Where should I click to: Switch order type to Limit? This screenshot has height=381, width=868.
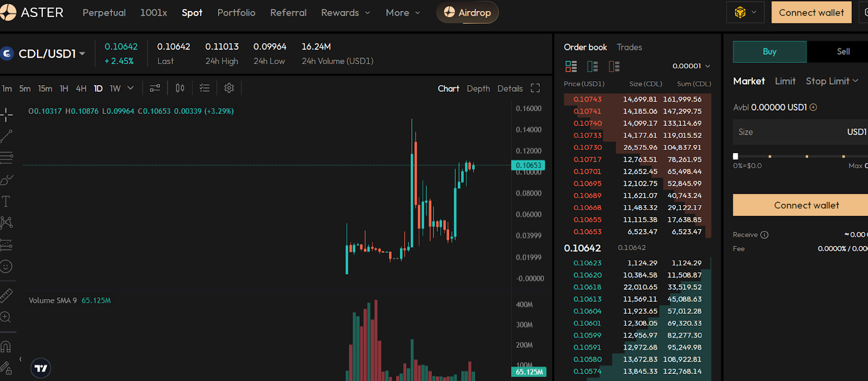pos(785,81)
